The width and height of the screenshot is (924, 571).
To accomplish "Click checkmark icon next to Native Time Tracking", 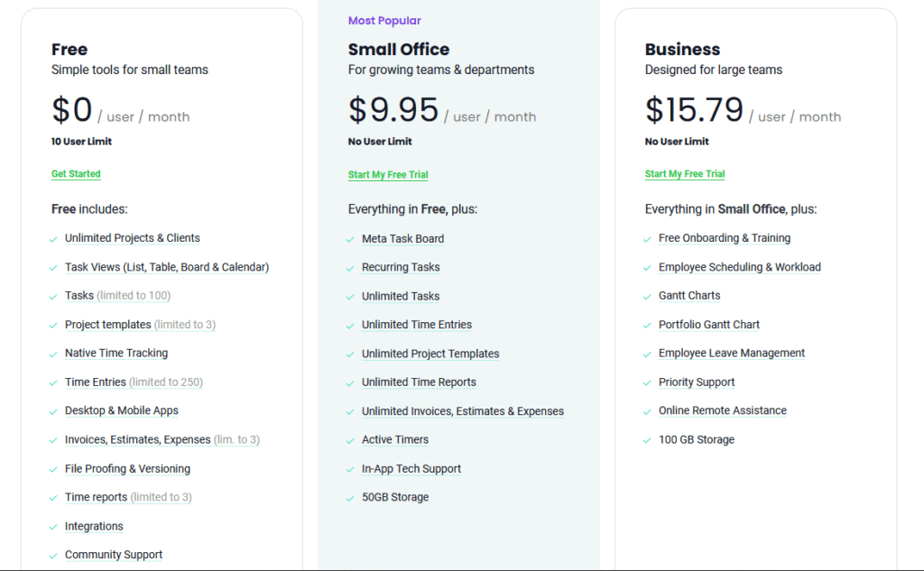I will (x=54, y=355).
